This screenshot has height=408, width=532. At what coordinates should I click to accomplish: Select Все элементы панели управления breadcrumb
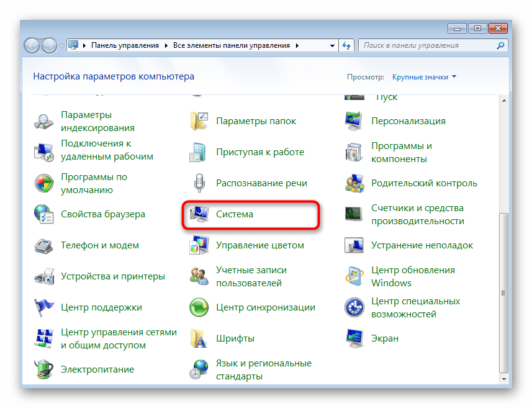click(232, 45)
